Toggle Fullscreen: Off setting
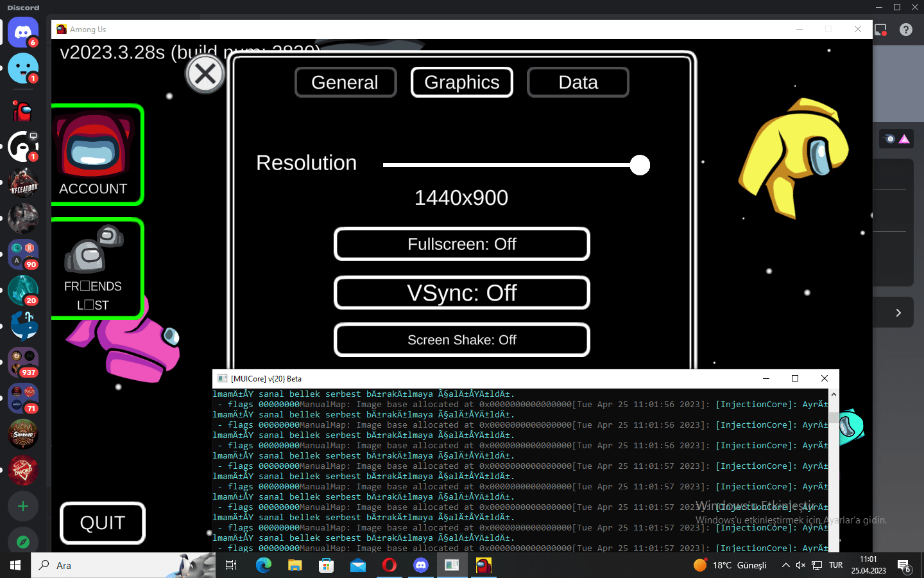This screenshot has height=578, width=924. tap(462, 244)
